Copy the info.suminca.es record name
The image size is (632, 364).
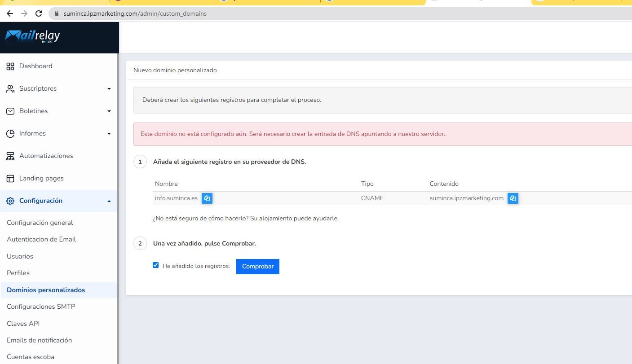[x=207, y=198]
